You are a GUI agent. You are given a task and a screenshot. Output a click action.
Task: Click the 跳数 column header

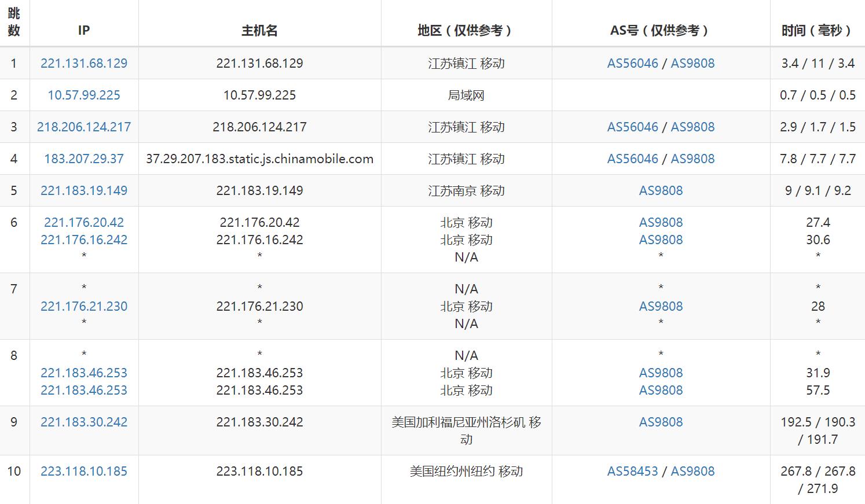[x=14, y=23]
